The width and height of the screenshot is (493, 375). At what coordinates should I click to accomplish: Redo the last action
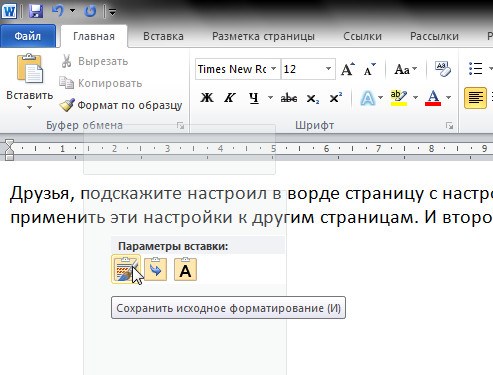click(x=90, y=12)
